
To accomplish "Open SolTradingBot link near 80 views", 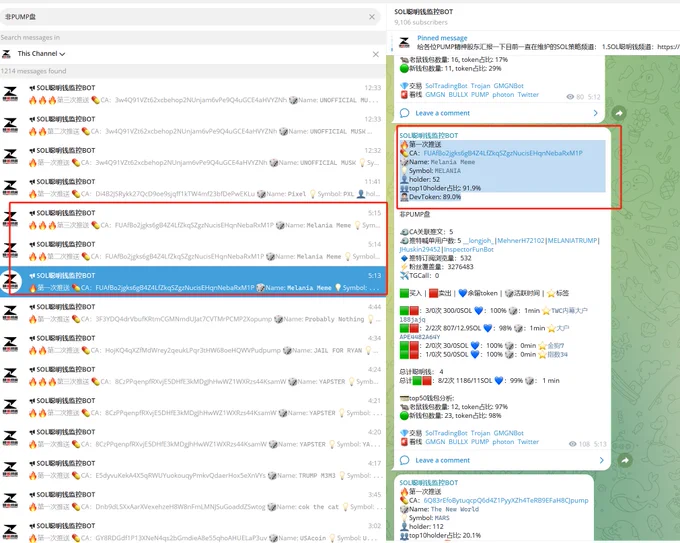I will (446, 86).
